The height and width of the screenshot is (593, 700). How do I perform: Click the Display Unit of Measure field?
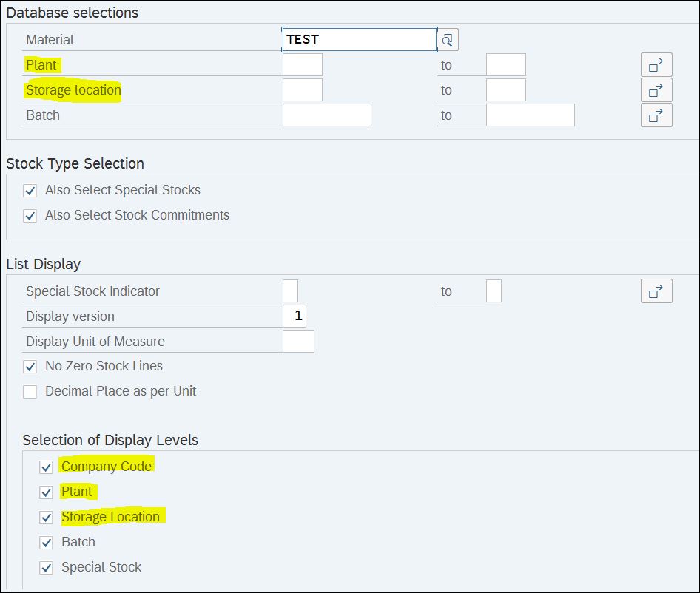pyautogui.click(x=298, y=342)
